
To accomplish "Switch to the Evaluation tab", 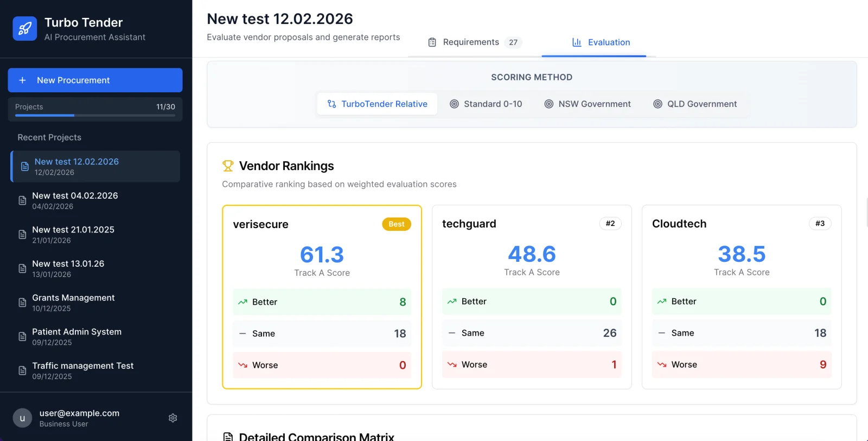I will point(601,42).
